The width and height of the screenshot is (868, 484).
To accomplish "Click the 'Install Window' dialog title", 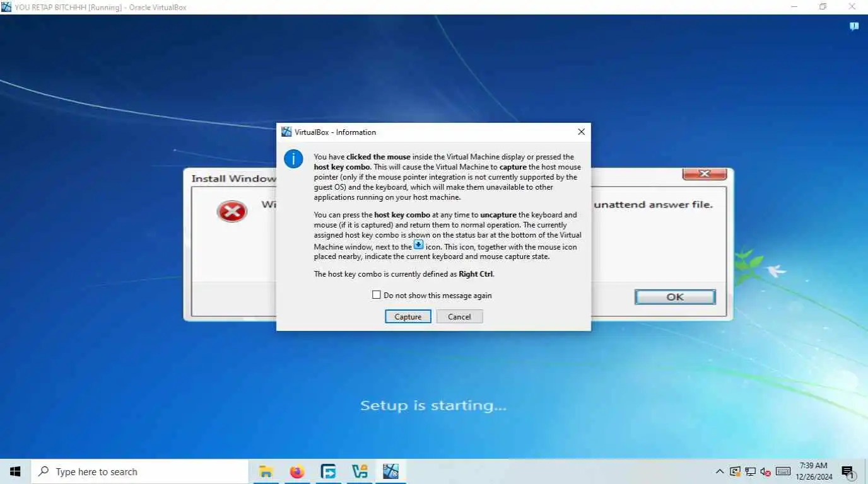I will (233, 178).
